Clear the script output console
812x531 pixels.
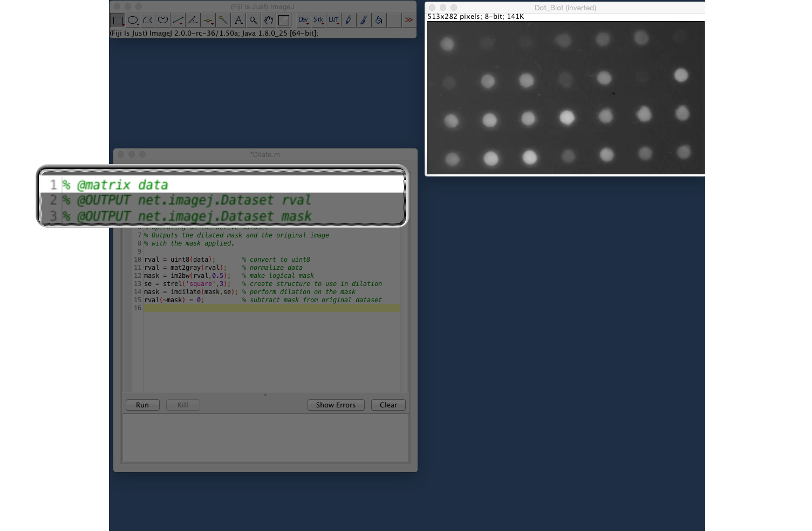(388, 405)
